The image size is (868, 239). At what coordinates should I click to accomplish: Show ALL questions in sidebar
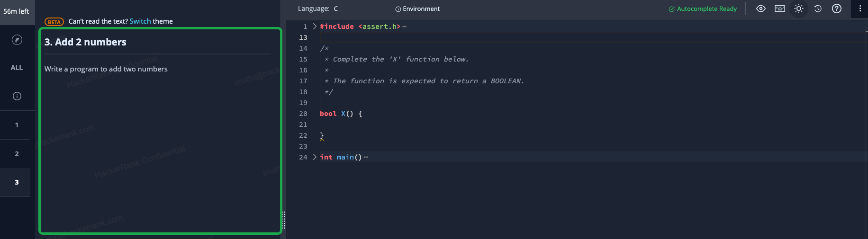[x=17, y=68]
